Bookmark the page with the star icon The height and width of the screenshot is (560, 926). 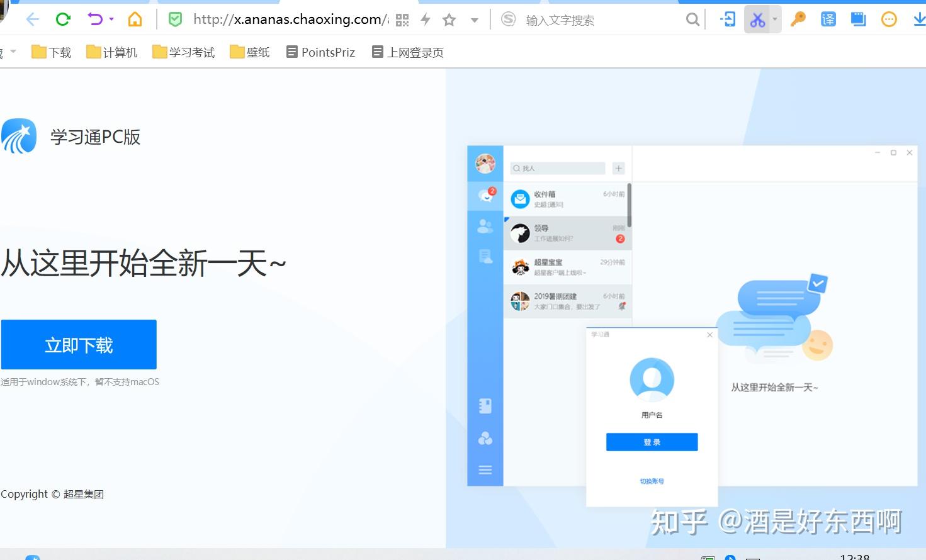[x=449, y=20]
